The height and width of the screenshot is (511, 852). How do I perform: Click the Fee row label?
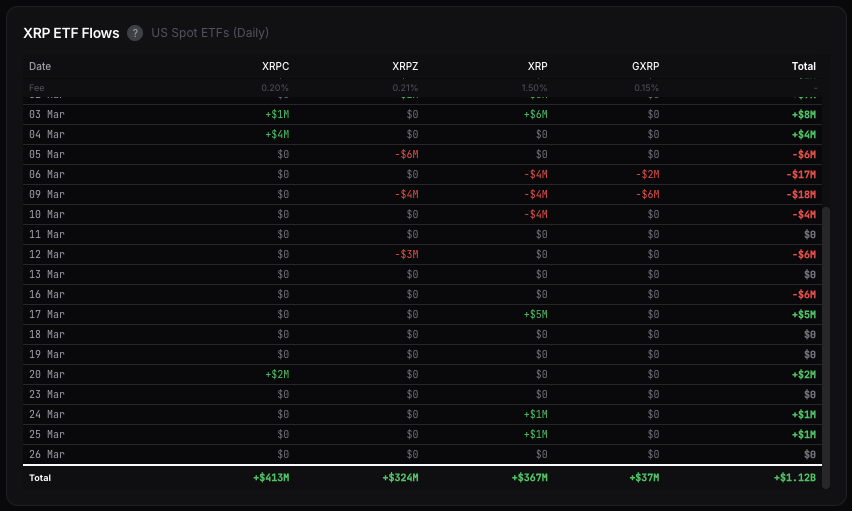pyautogui.click(x=36, y=88)
